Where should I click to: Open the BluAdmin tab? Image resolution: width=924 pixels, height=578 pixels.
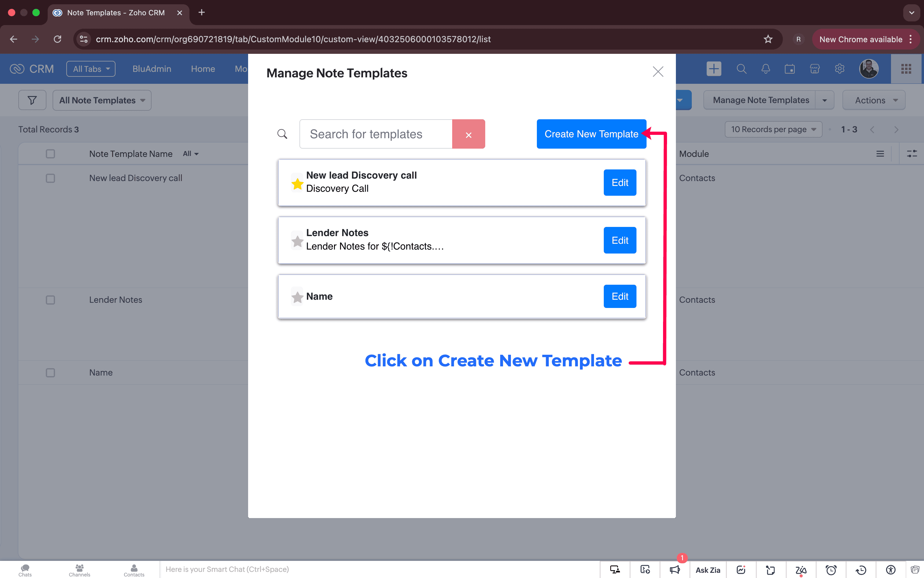click(152, 69)
